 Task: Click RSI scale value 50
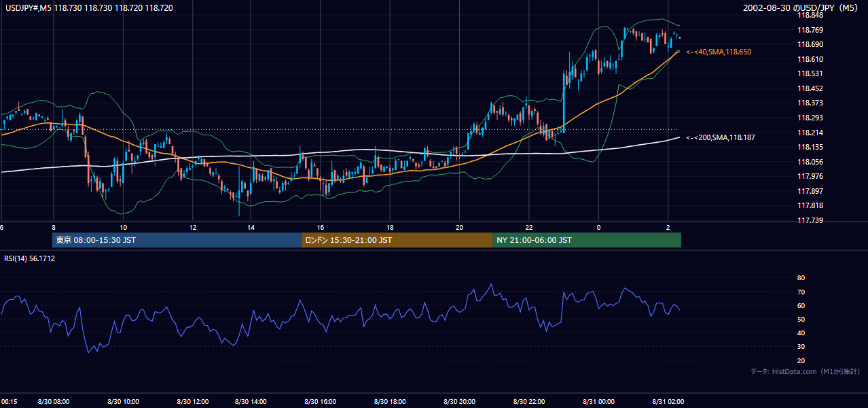801,319
